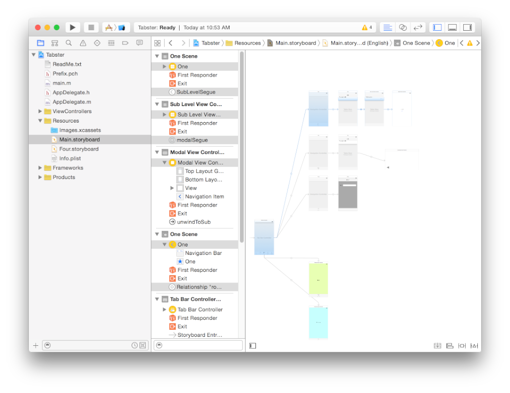Click the toolbar warning count indicator

(x=367, y=27)
